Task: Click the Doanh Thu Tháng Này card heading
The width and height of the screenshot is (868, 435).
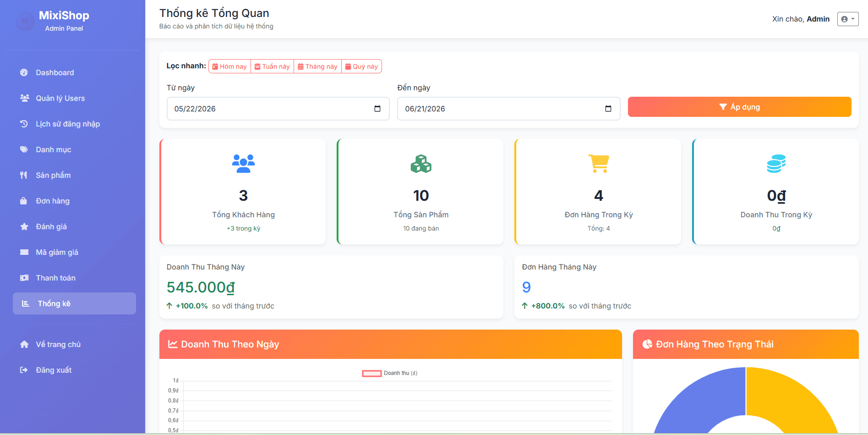Action: pyautogui.click(x=206, y=267)
